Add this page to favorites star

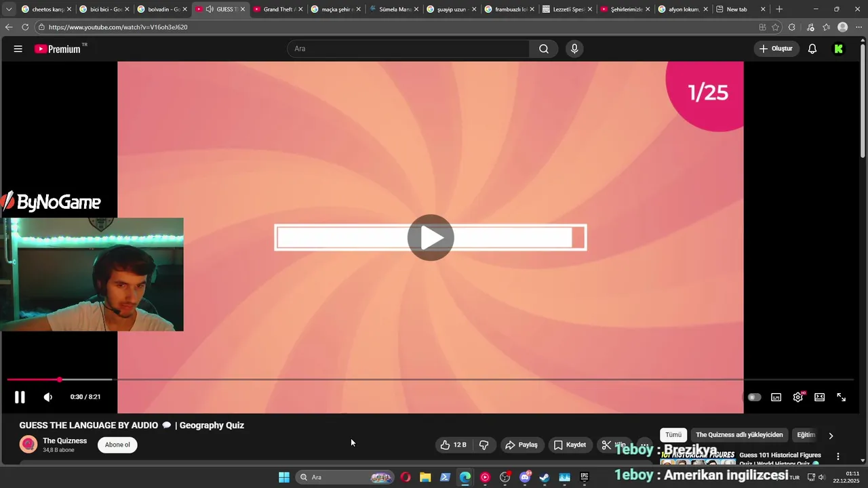(776, 27)
